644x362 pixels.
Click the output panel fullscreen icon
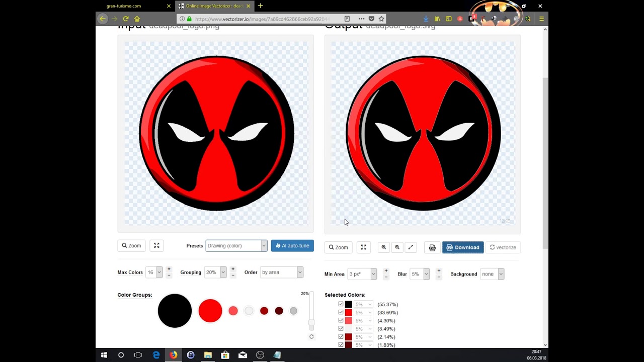(x=363, y=247)
